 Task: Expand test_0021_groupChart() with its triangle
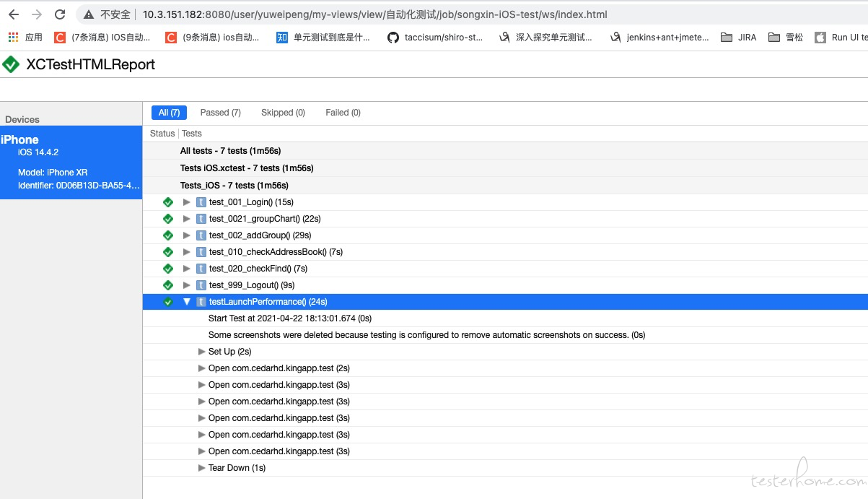pyautogui.click(x=187, y=219)
